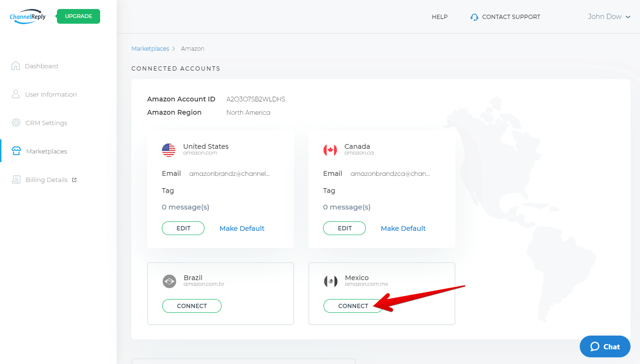
Task: Click the amazon.com.br domain text
Action: [x=204, y=284]
